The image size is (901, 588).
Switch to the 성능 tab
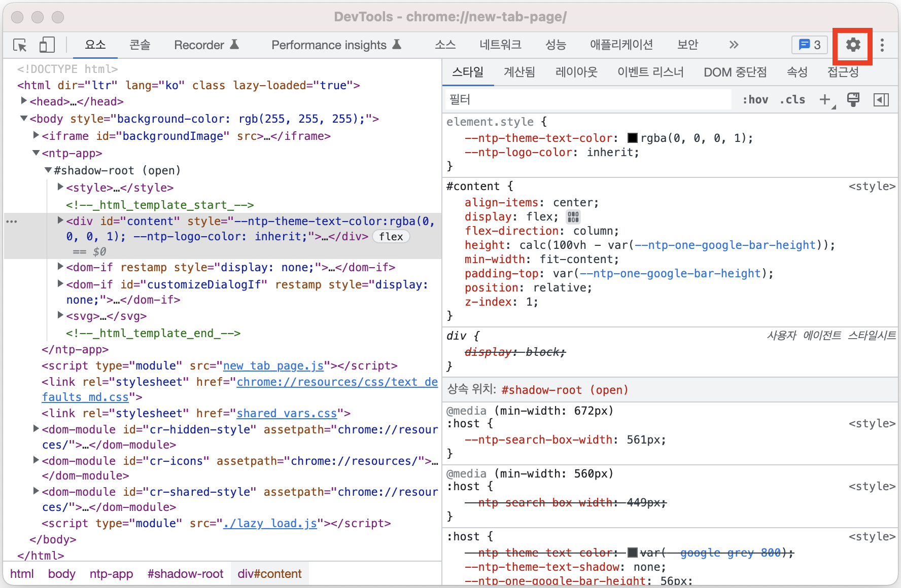point(556,45)
